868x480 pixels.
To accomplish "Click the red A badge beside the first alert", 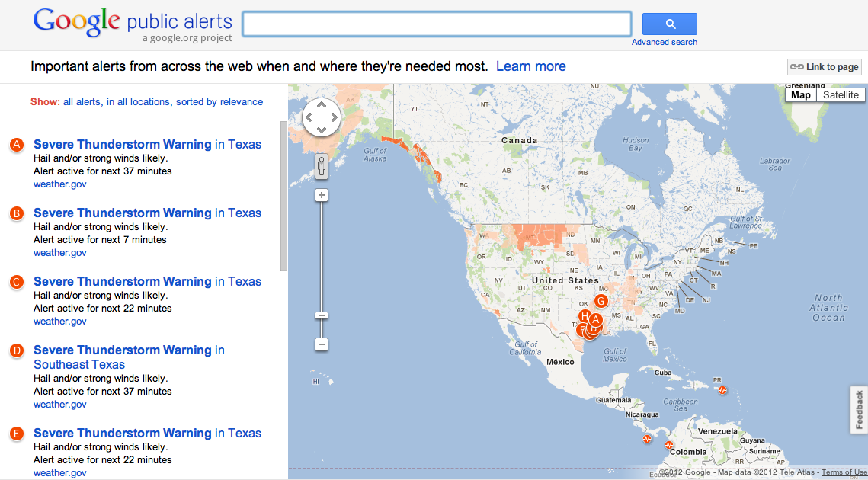I will point(16,144).
